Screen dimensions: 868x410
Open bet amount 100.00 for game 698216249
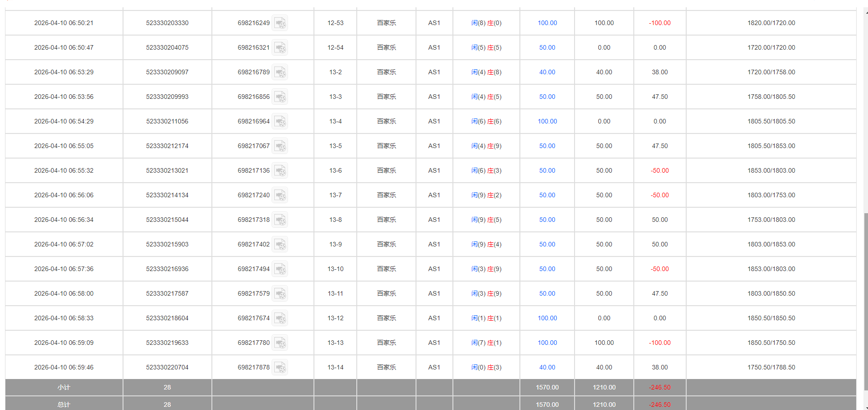click(x=547, y=23)
